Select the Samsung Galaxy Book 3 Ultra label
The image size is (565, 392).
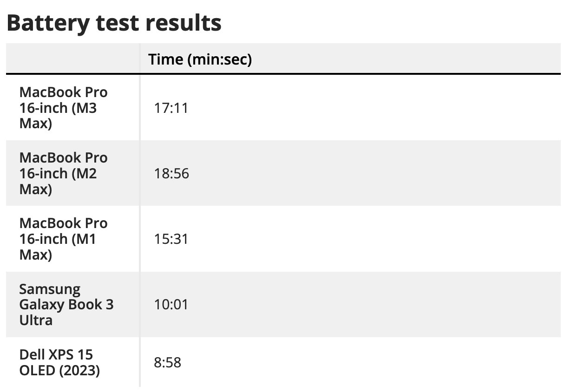(x=66, y=305)
